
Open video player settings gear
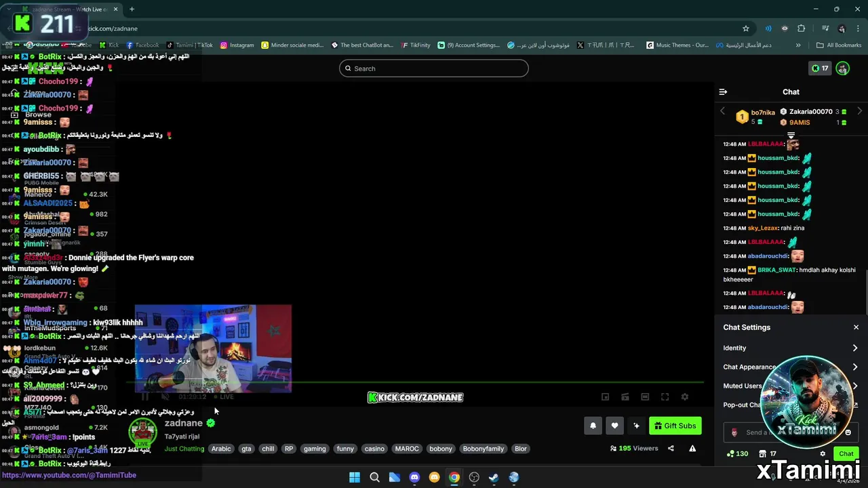[685, 397]
